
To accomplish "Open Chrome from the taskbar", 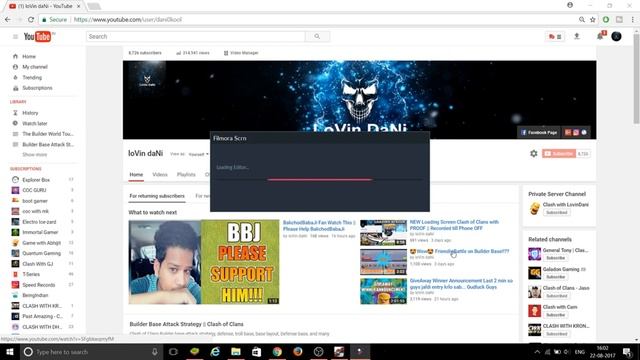I will click(277, 351).
